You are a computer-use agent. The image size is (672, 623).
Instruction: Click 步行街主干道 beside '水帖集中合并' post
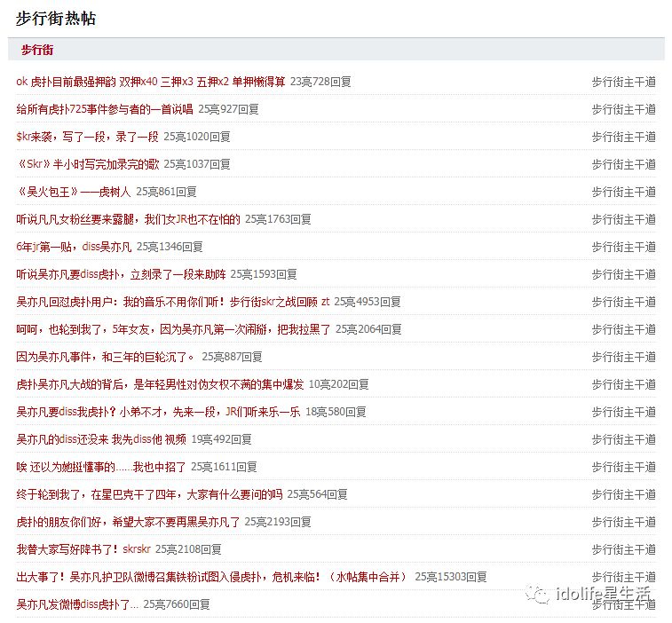pos(623,577)
